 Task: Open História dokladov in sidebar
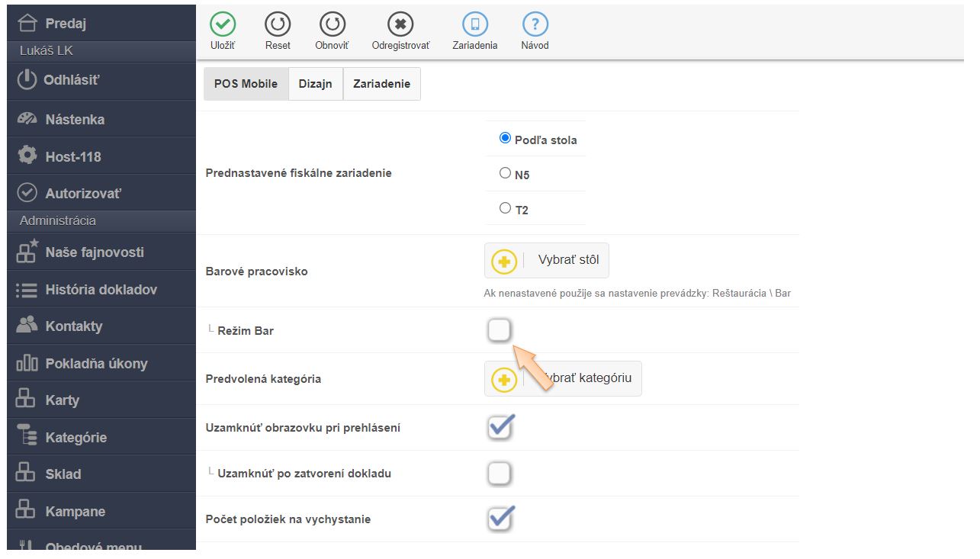[101, 290]
